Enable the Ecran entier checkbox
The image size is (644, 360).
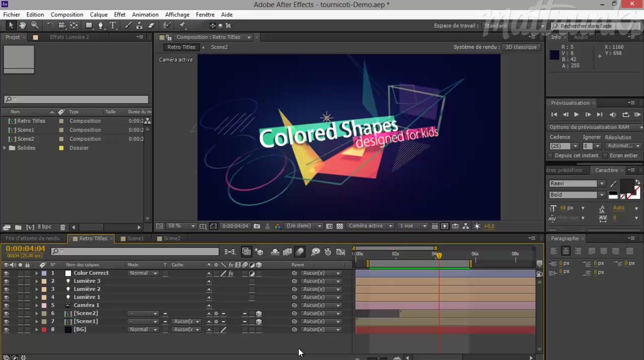coord(605,156)
